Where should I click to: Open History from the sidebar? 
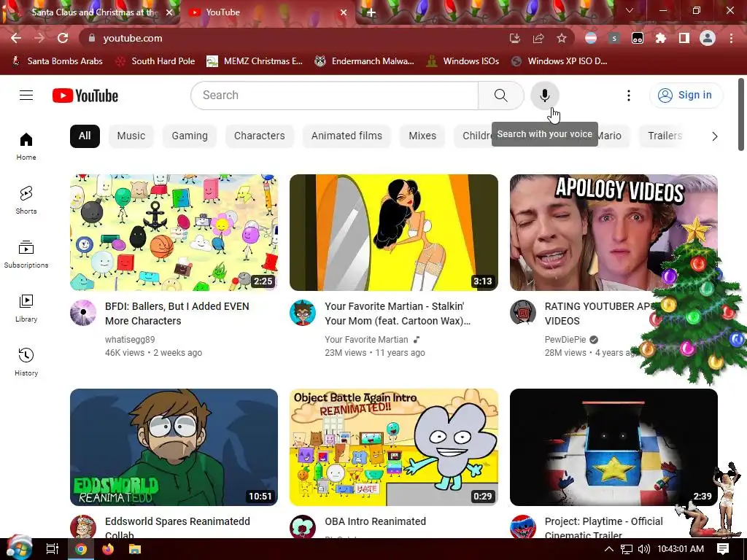26,362
